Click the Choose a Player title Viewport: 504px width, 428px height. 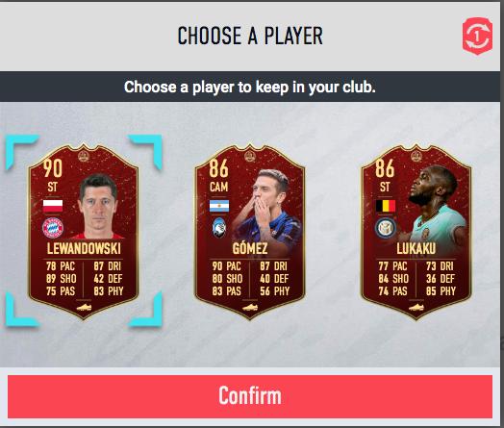point(250,36)
